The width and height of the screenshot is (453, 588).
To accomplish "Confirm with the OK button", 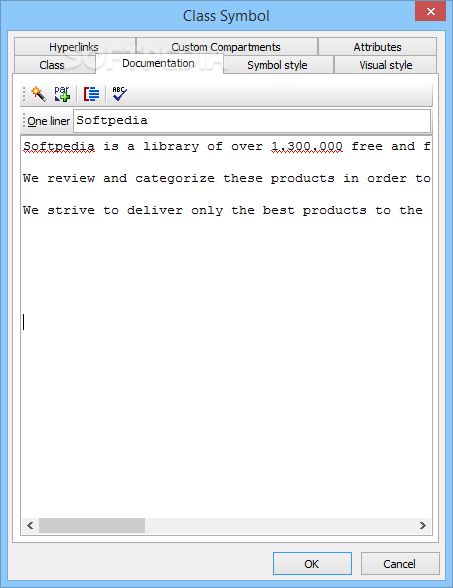I will [x=312, y=564].
